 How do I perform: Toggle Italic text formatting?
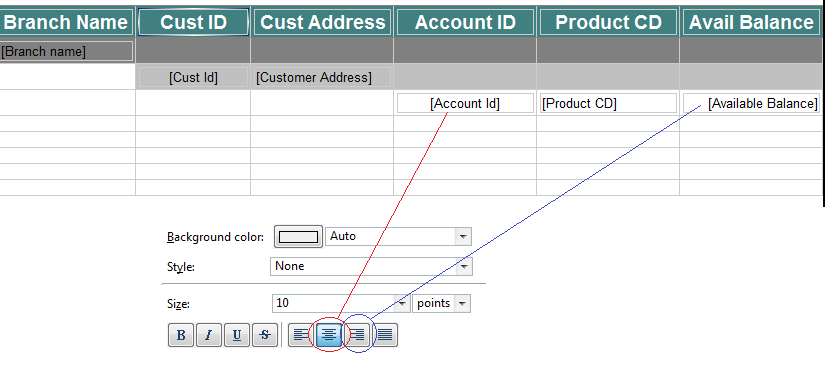pos(209,335)
